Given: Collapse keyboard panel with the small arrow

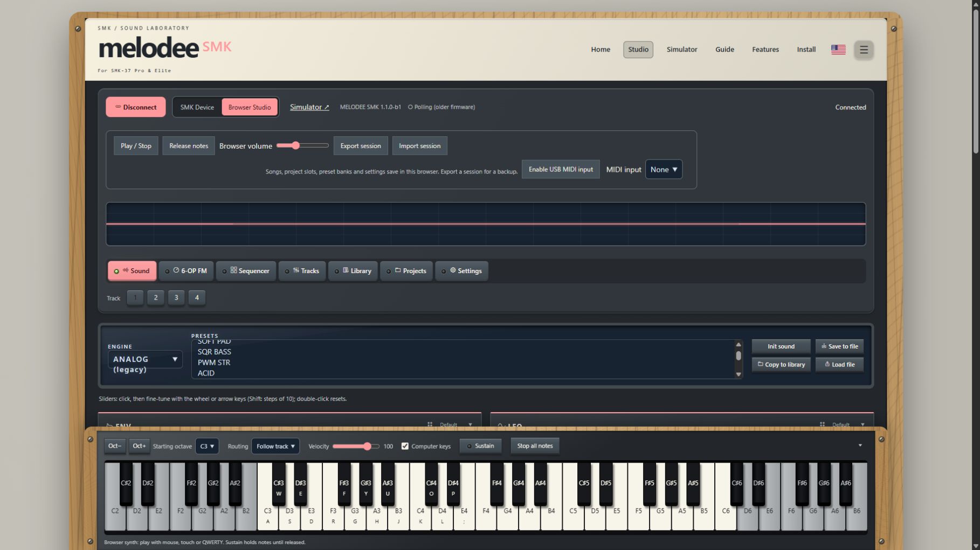Looking at the screenshot, I should point(860,445).
